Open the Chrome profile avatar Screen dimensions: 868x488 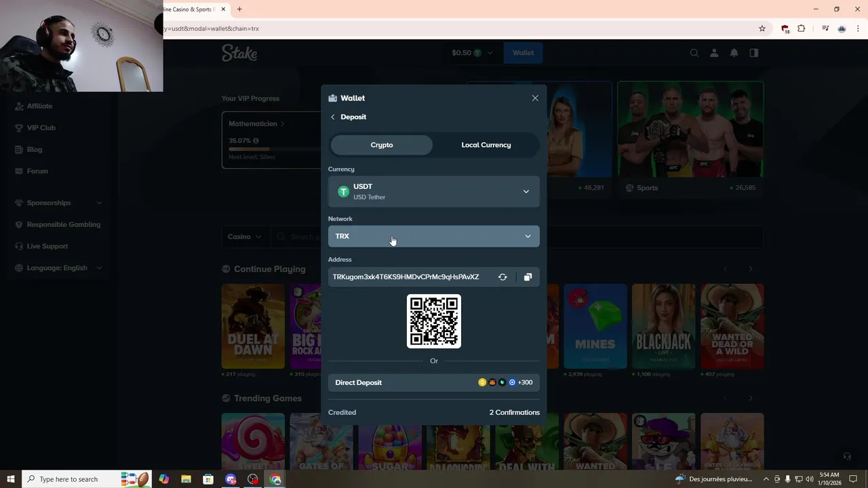point(842,28)
